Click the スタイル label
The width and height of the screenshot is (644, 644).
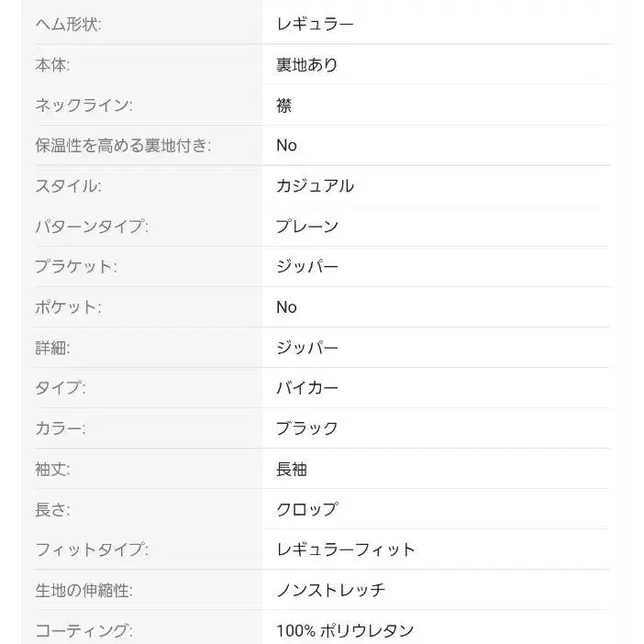point(68,185)
